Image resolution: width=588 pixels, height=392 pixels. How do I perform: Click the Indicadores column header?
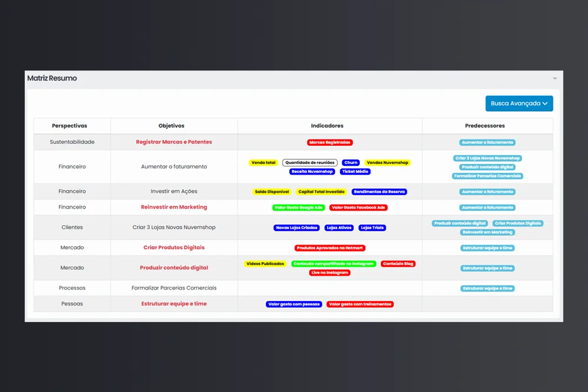327,126
